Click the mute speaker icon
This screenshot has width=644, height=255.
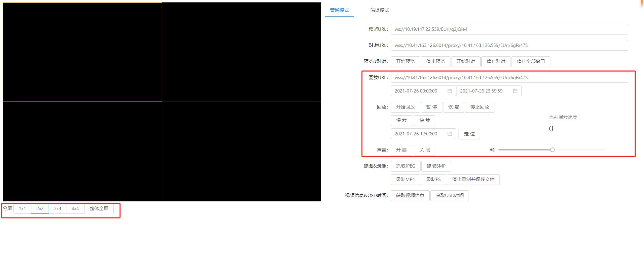coord(492,150)
